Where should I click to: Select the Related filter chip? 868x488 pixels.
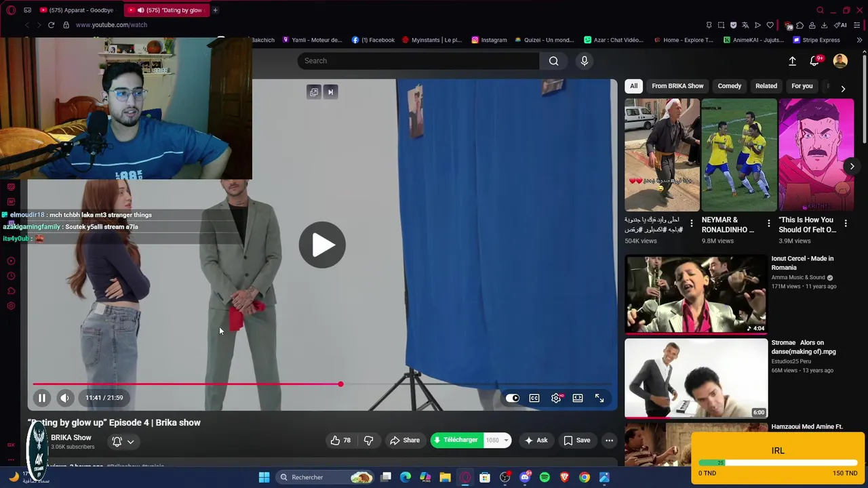(x=766, y=86)
